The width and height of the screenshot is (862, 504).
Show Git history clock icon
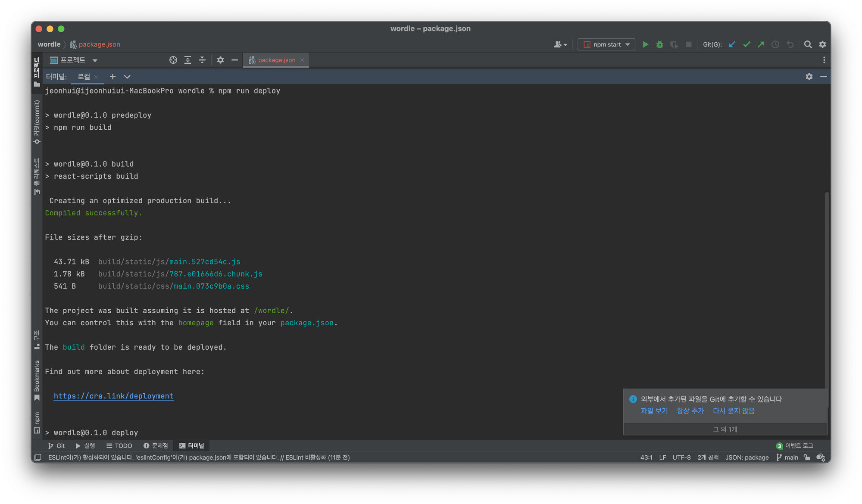(775, 44)
